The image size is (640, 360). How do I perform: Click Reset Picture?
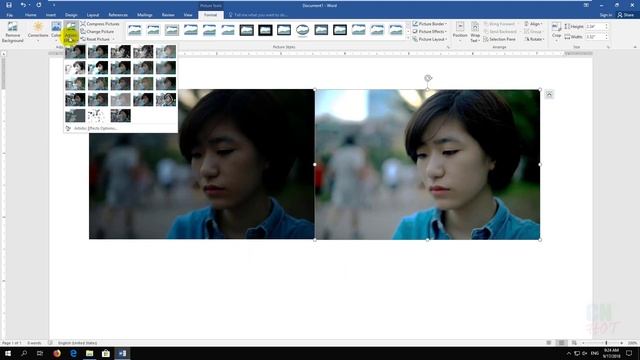coord(96,39)
